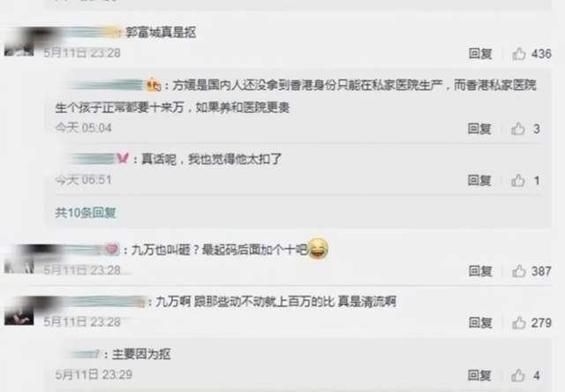The image size is (565, 392).
Task: Reply to the 主要因为抠 comment
Action: pyautogui.click(x=479, y=375)
